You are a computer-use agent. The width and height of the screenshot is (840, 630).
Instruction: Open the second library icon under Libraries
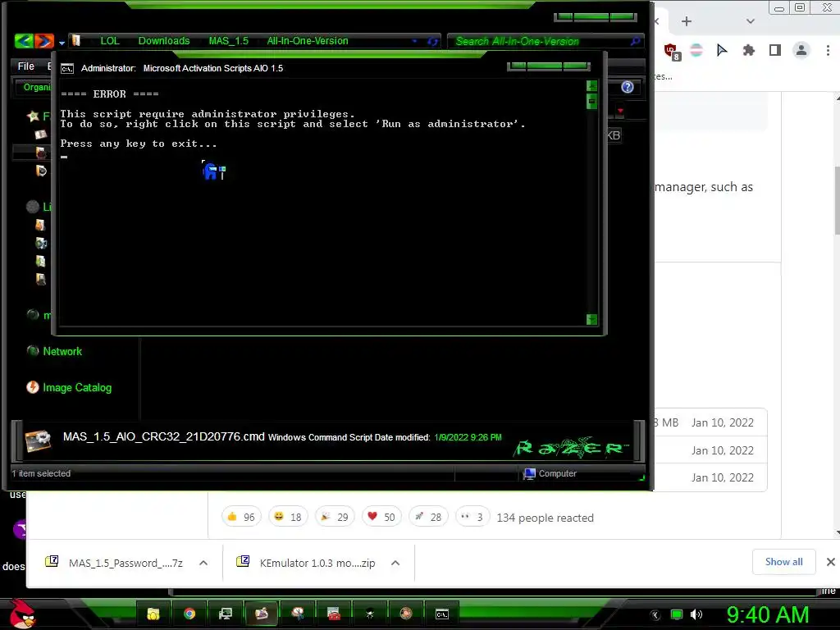coord(41,243)
